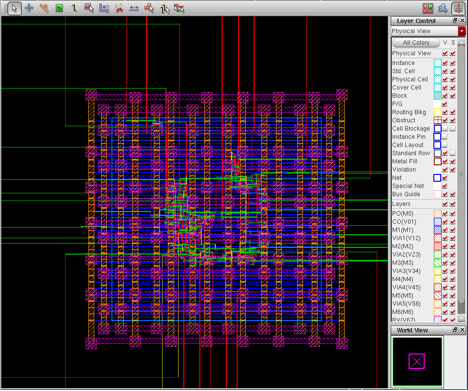Image resolution: width=468 pixels, height=391 pixels.
Task: Click the red scissors cut tool
Action: coord(119,8)
